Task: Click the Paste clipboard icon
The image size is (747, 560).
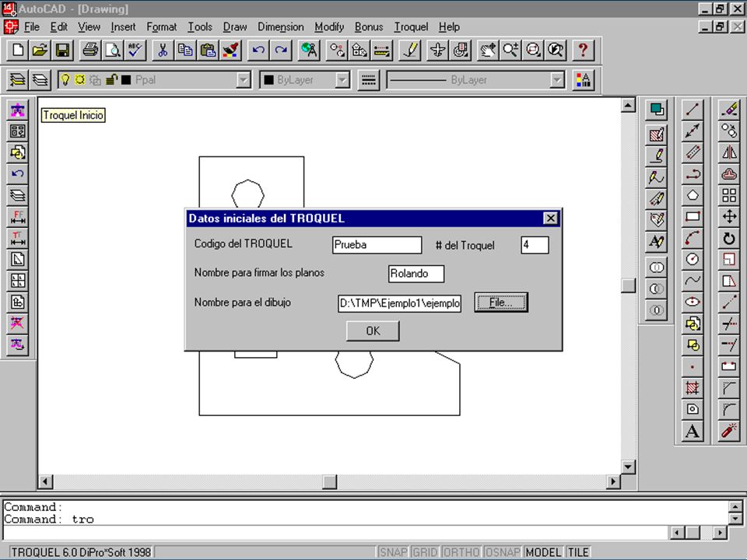Action: point(208,50)
